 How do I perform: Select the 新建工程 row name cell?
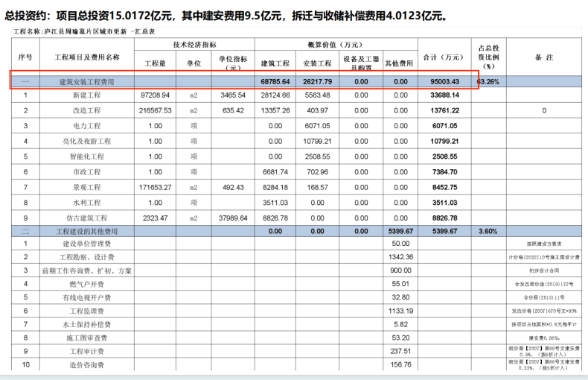tap(89, 95)
